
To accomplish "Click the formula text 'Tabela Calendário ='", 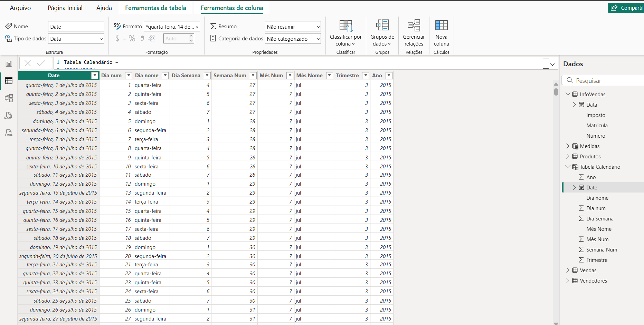I will pos(91,62).
